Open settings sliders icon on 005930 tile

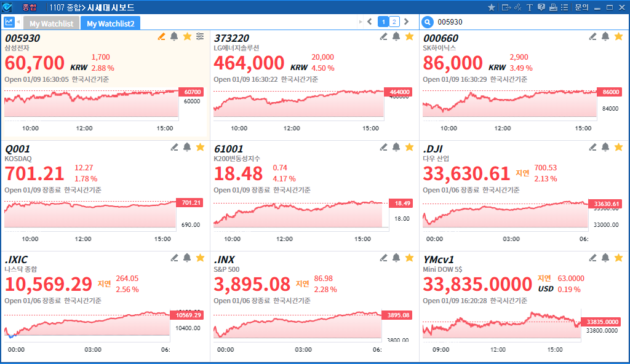coord(200,37)
